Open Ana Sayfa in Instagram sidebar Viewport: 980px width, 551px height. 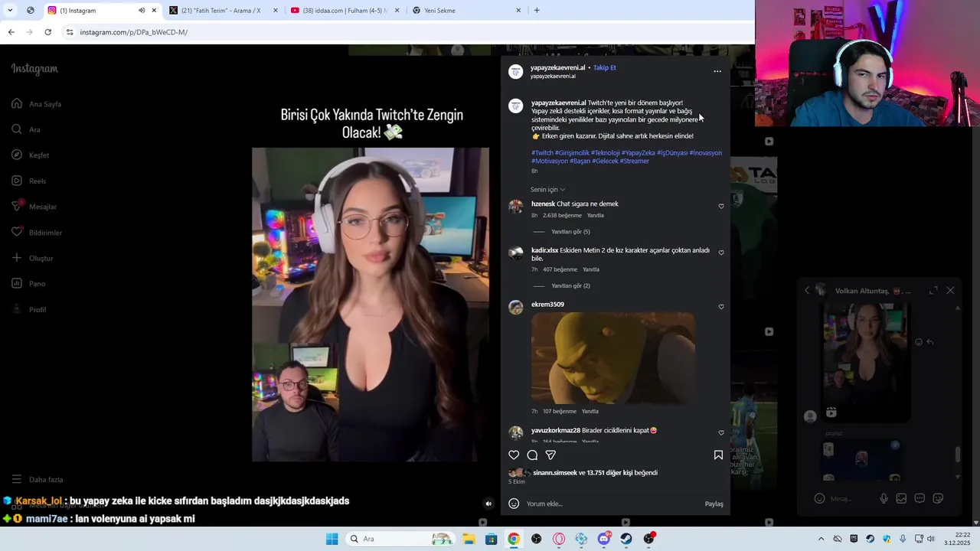[x=36, y=104]
